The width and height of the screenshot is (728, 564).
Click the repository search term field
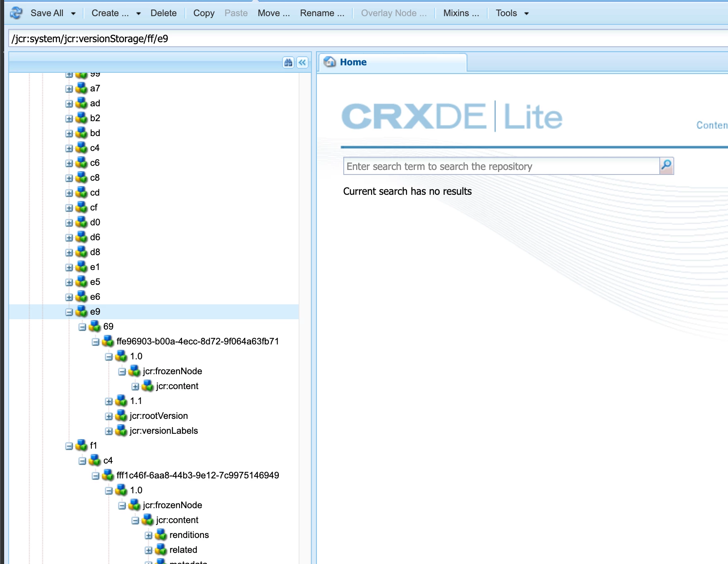click(501, 166)
